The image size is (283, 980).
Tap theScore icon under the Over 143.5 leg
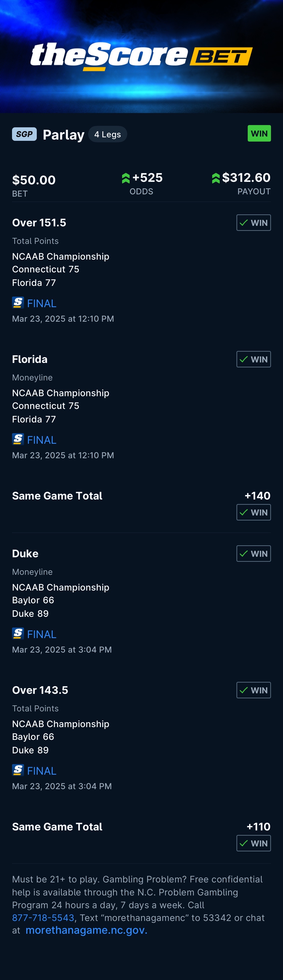[x=18, y=770]
